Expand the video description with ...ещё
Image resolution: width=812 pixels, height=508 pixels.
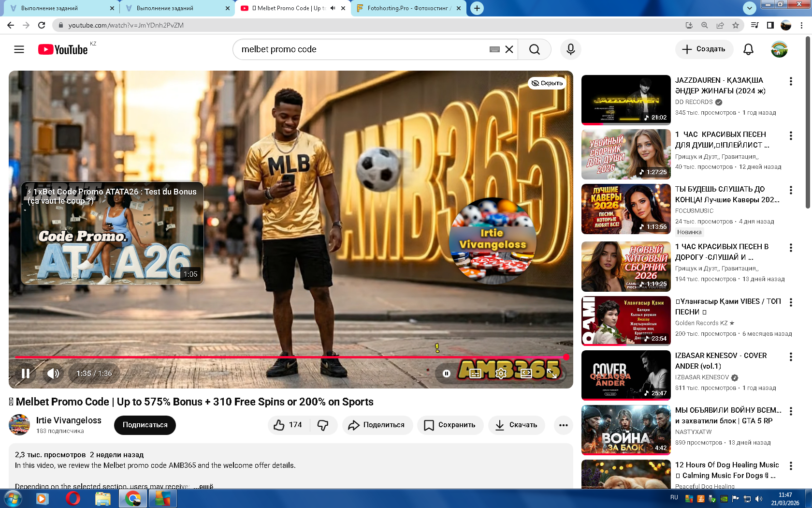tap(203, 486)
